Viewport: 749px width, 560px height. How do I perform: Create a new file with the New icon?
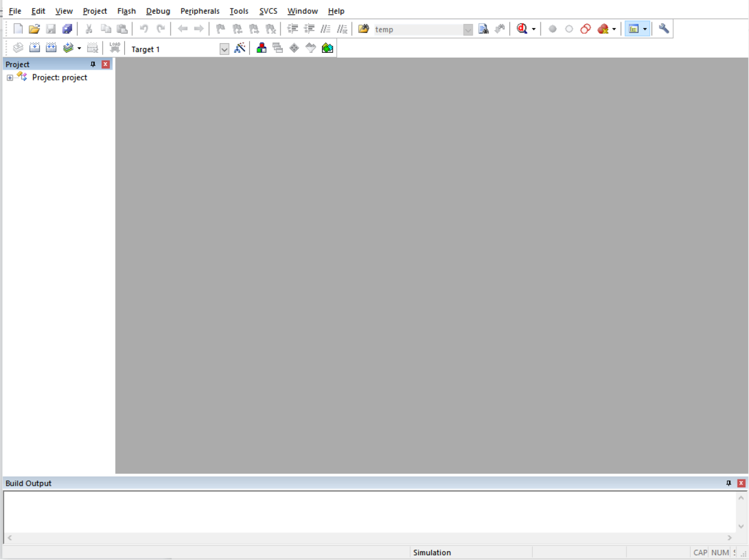pos(18,29)
